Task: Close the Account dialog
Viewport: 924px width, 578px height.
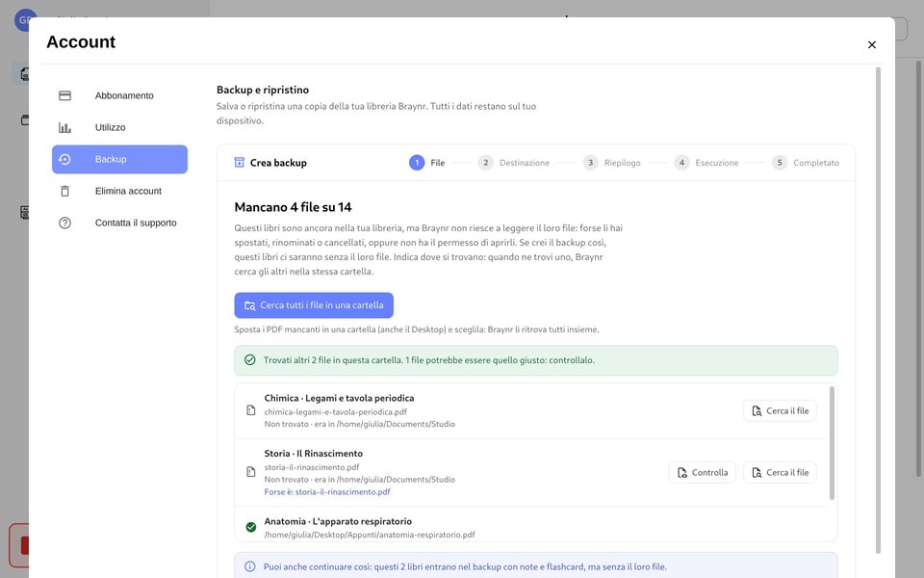Action: point(872,45)
